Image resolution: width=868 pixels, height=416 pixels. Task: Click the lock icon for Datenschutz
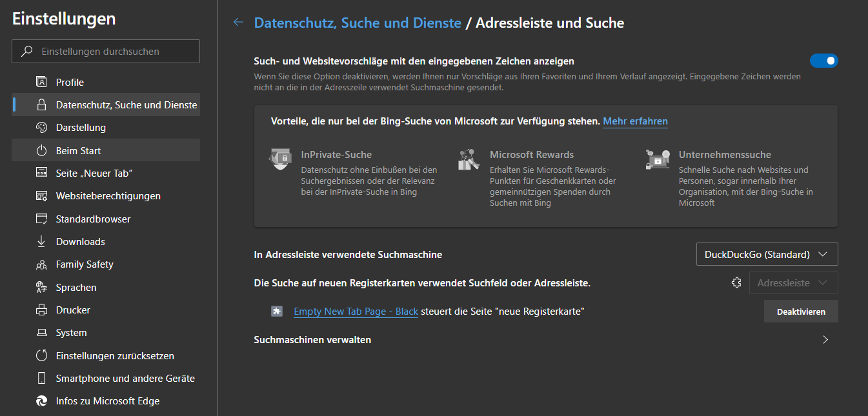point(42,104)
